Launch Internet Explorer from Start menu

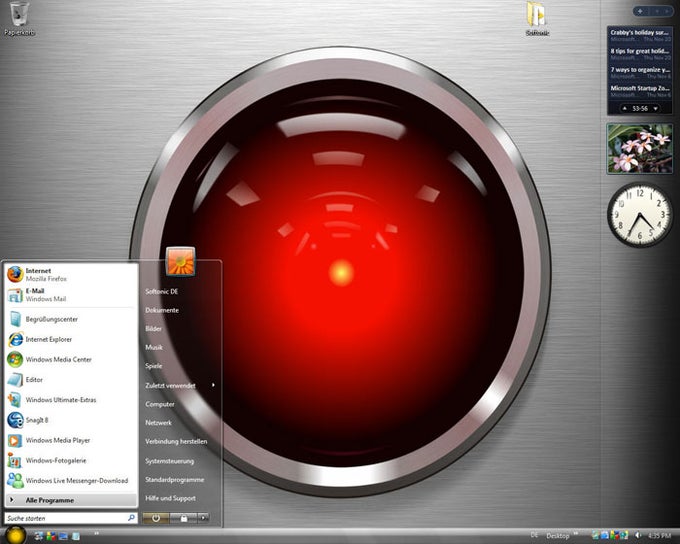70,339
